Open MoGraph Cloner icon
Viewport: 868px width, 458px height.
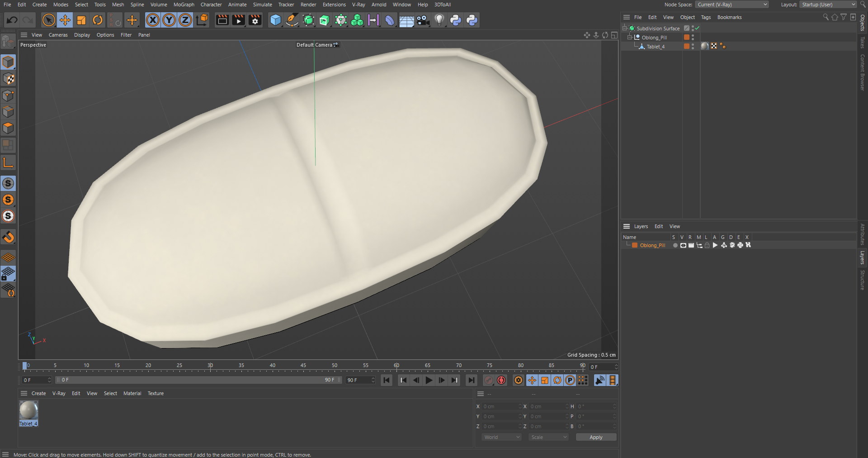tap(357, 20)
